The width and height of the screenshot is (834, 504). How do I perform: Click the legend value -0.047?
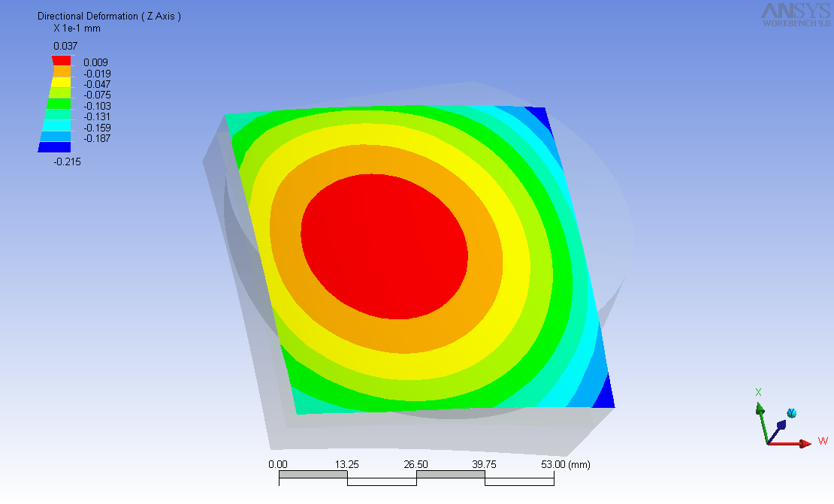click(98, 85)
